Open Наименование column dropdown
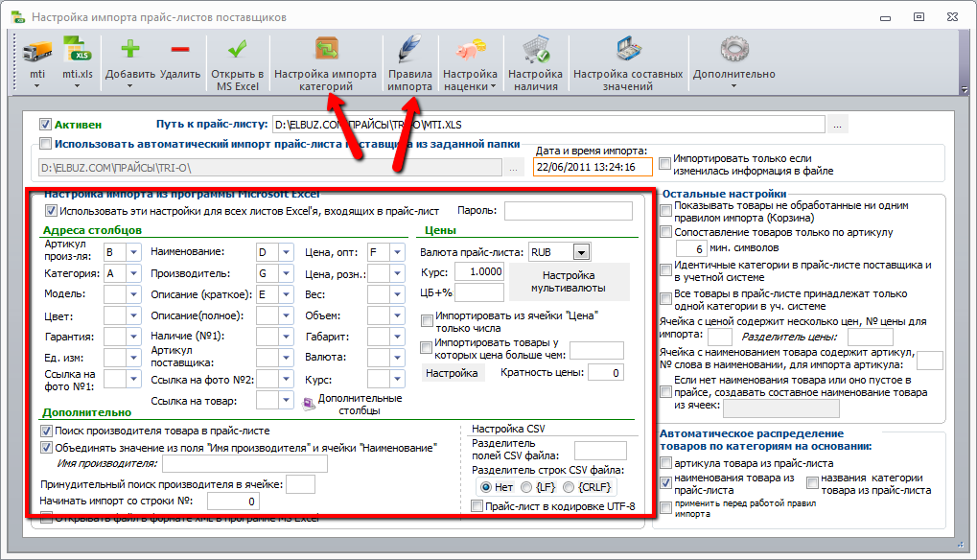 286,252
